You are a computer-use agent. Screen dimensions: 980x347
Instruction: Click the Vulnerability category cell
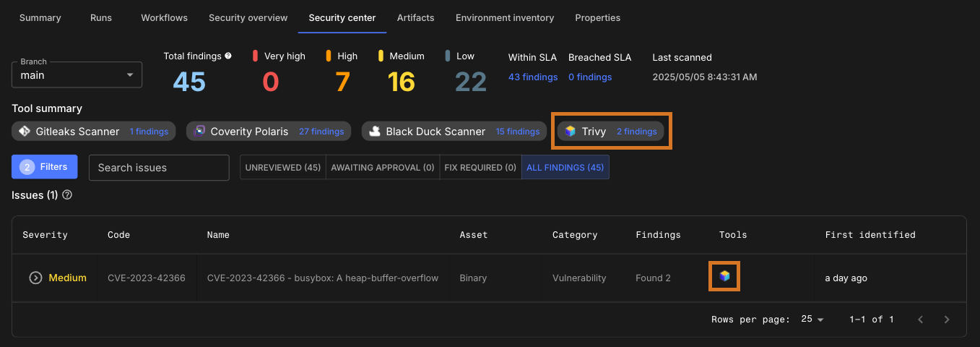point(579,278)
